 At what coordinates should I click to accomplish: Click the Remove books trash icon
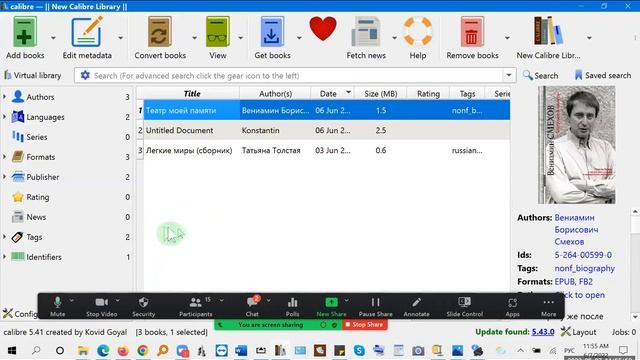(472, 32)
